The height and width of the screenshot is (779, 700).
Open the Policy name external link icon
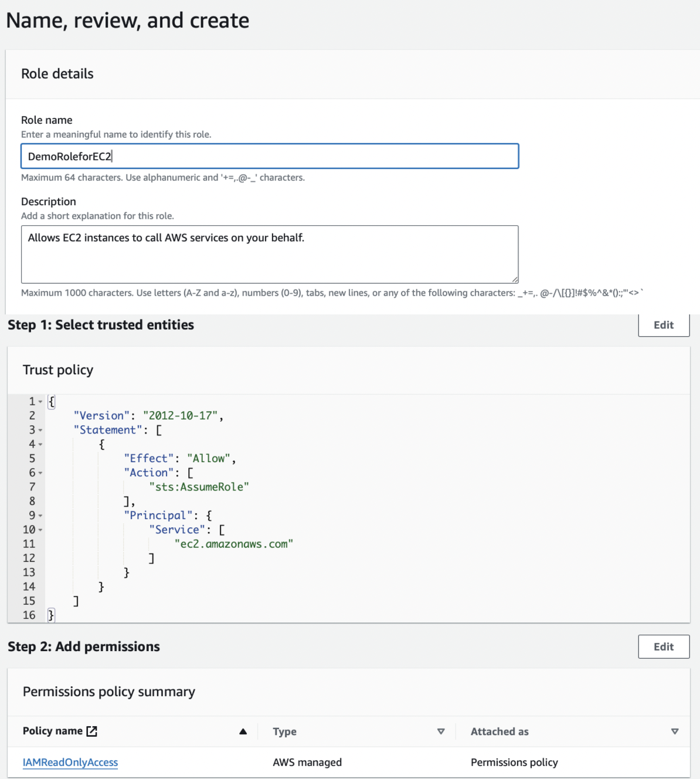tap(91, 731)
